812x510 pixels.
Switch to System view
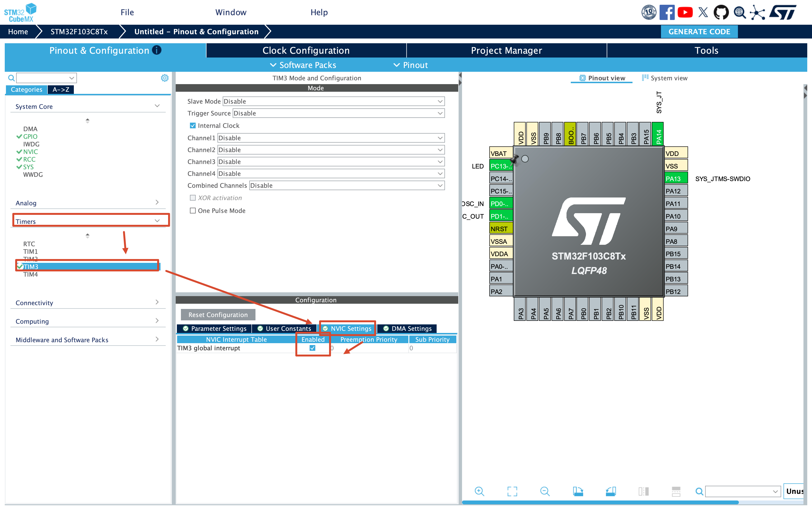point(664,78)
